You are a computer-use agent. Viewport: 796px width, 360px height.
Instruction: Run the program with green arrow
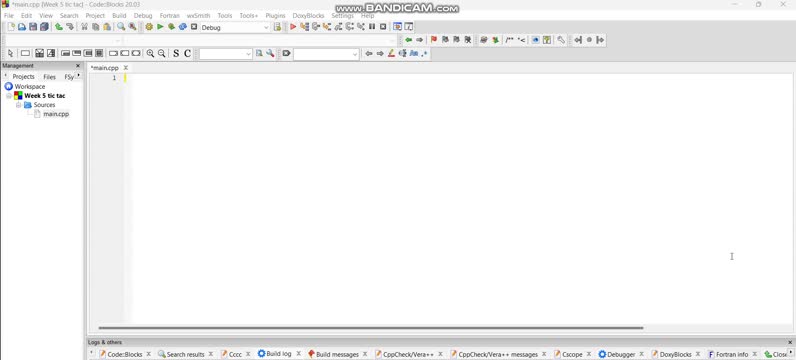[160, 27]
